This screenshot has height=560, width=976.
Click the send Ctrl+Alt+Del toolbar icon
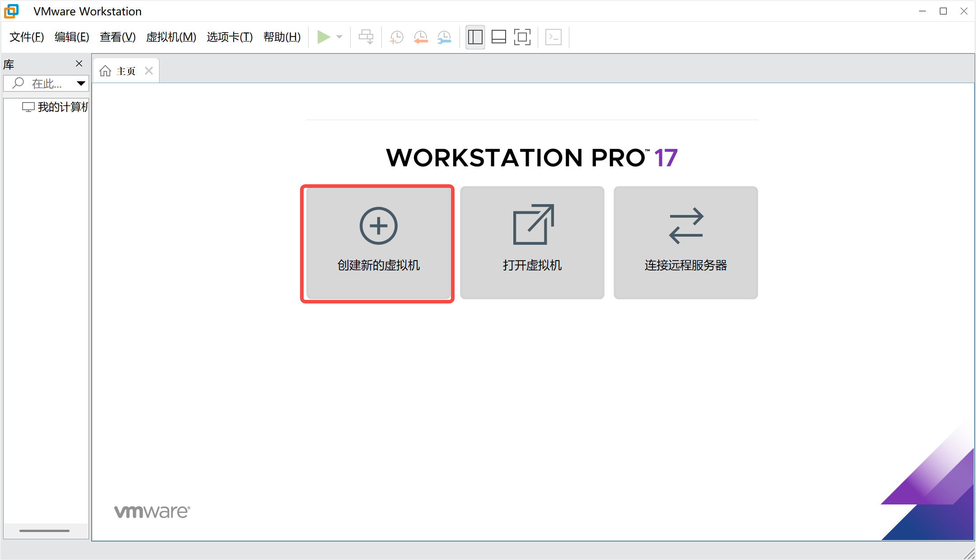366,37
